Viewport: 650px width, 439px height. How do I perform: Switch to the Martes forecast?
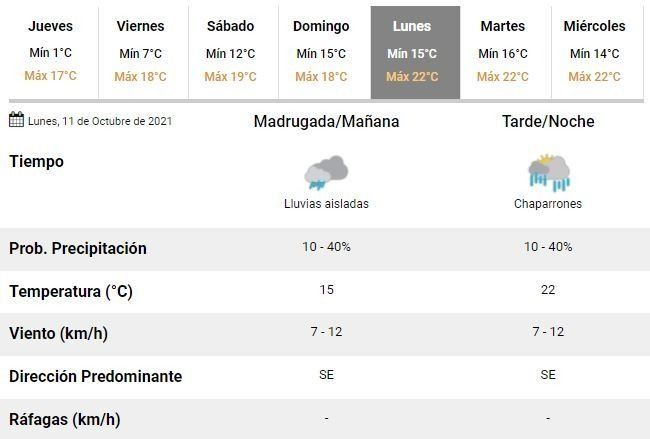[502, 52]
